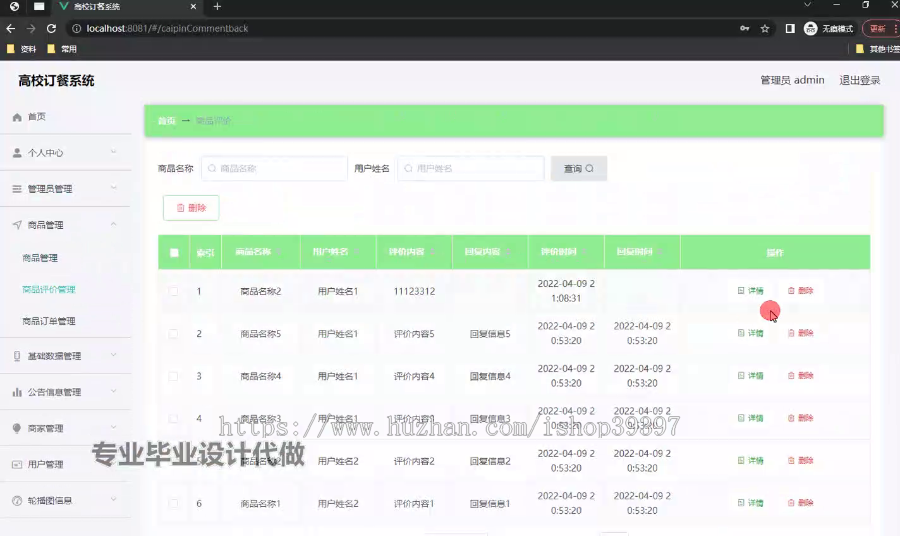Image resolution: width=900 pixels, height=536 pixels.
Task: Click 删除 for row 1 商品名称2
Action: (801, 290)
